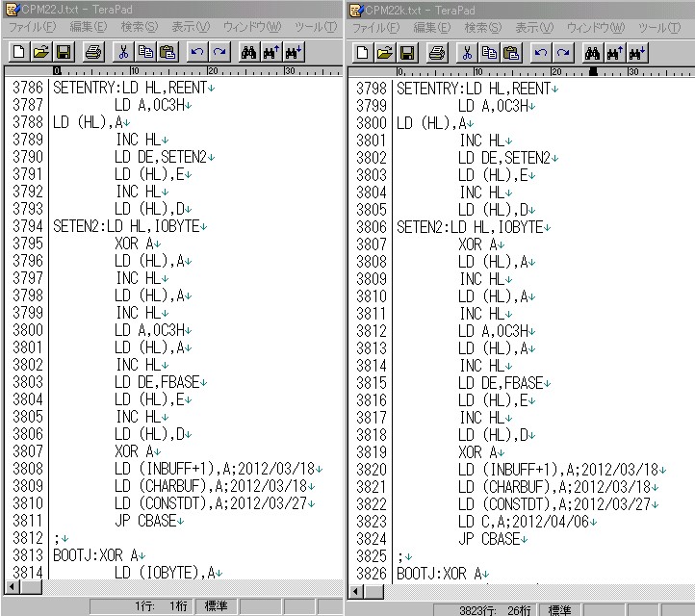This screenshot has width=695, height=616.
Task: Click Save icon in CPM22J.txt window
Action: pos(64,52)
